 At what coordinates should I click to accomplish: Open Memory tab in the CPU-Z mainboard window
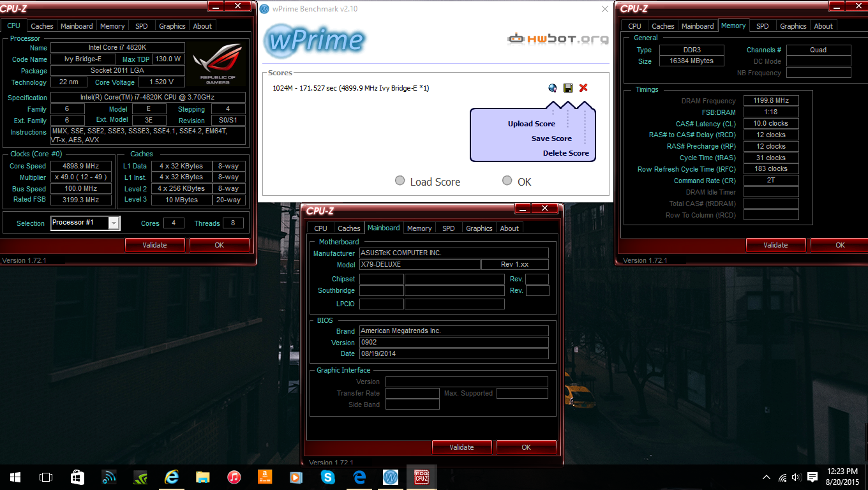[x=419, y=228]
